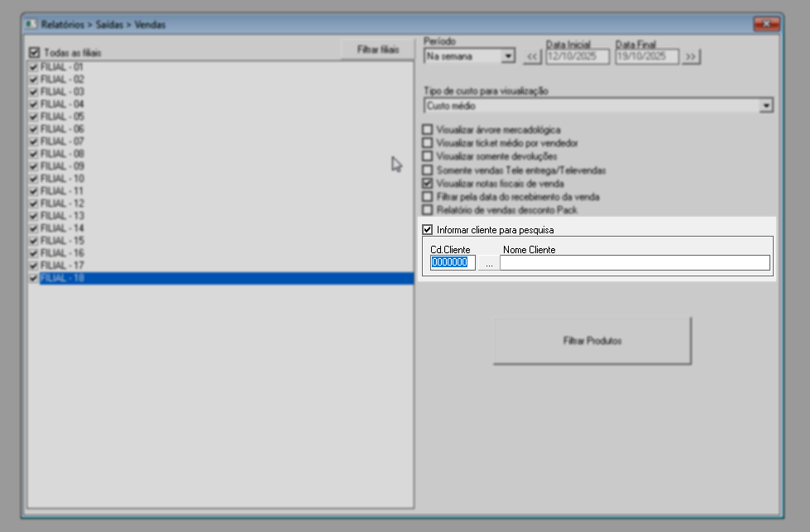Enable 'Somente vendas Tele entrega/Televendas'
This screenshot has height=532, width=810.
tap(427, 170)
